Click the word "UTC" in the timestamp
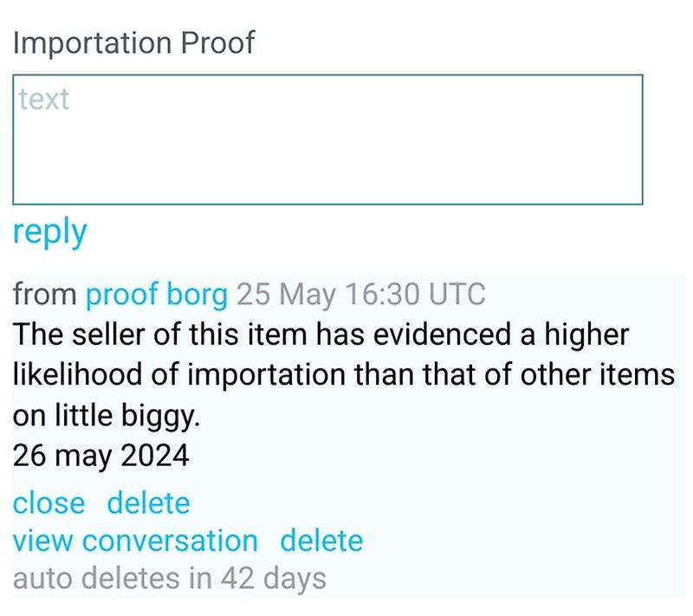 point(457,295)
